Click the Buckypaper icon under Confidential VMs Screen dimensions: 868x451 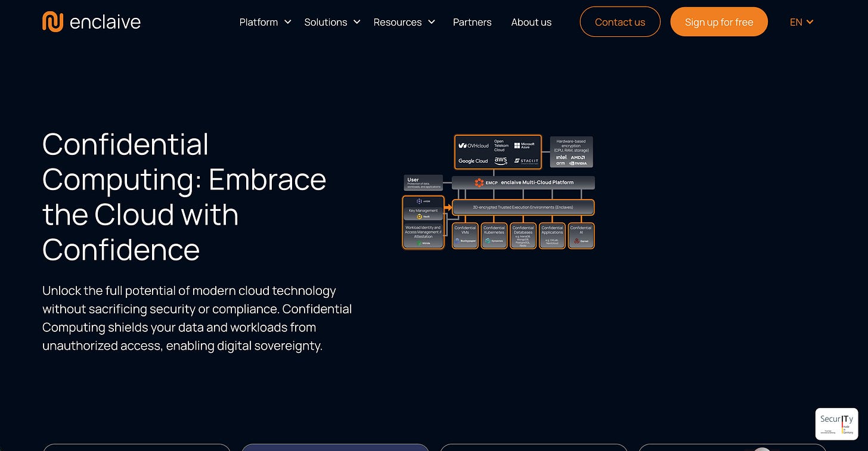457,241
